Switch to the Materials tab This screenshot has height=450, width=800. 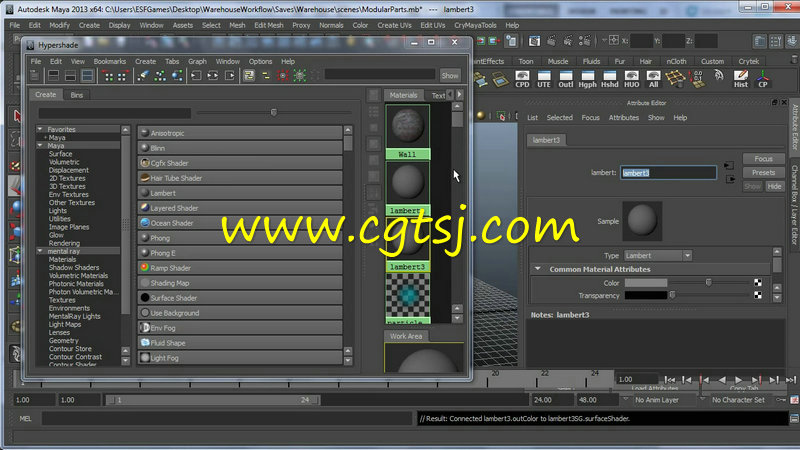[403, 95]
